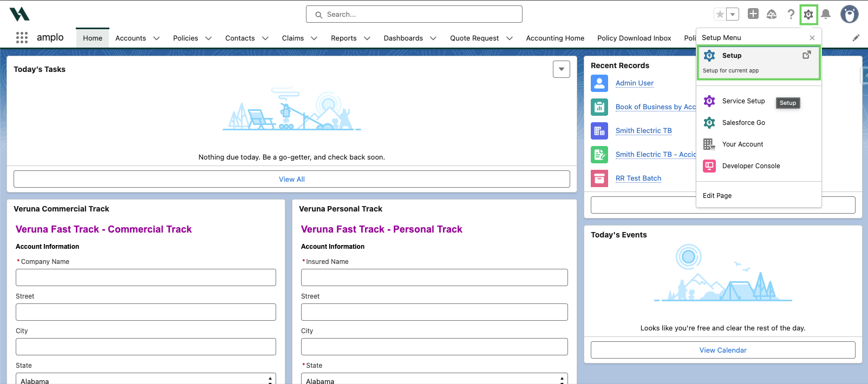Open Global Actions plus icon
Image resolution: width=868 pixels, height=384 pixels.
pos(753,14)
